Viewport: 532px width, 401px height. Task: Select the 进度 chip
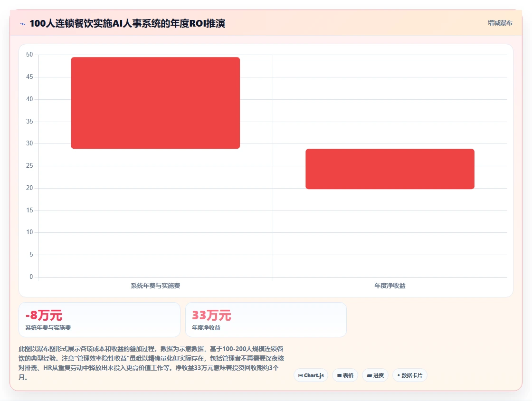(375, 375)
